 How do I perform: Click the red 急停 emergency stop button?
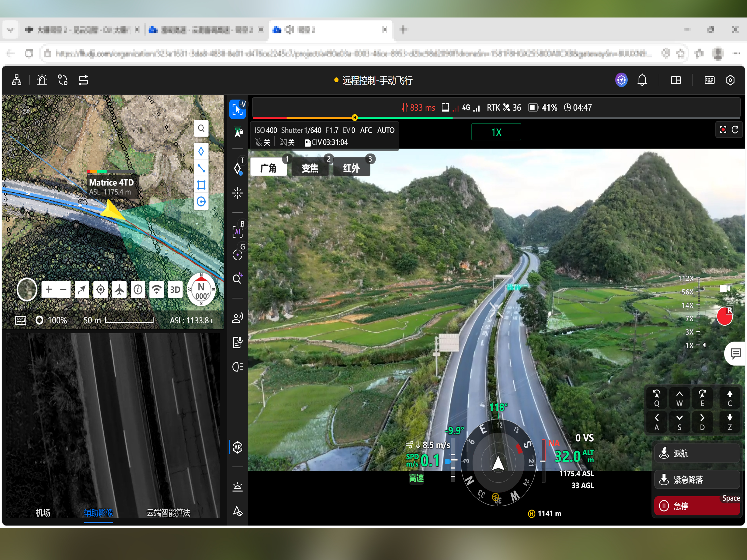[697, 506]
